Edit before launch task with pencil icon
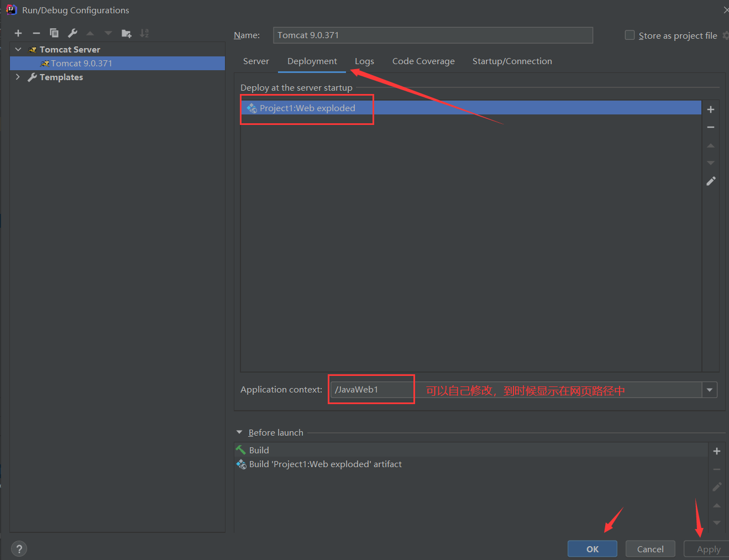Viewport: 729px width, 560px height. coord(717,487)
